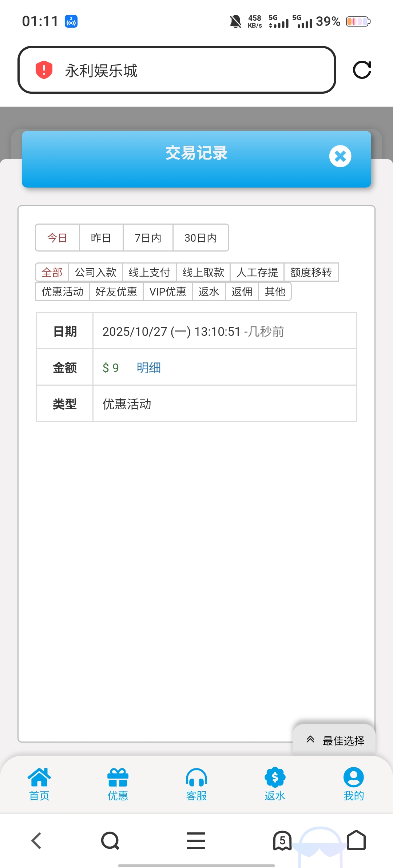Filter by 线上取款 type
The width and height of the screenshot is (393, 868).
203,272
